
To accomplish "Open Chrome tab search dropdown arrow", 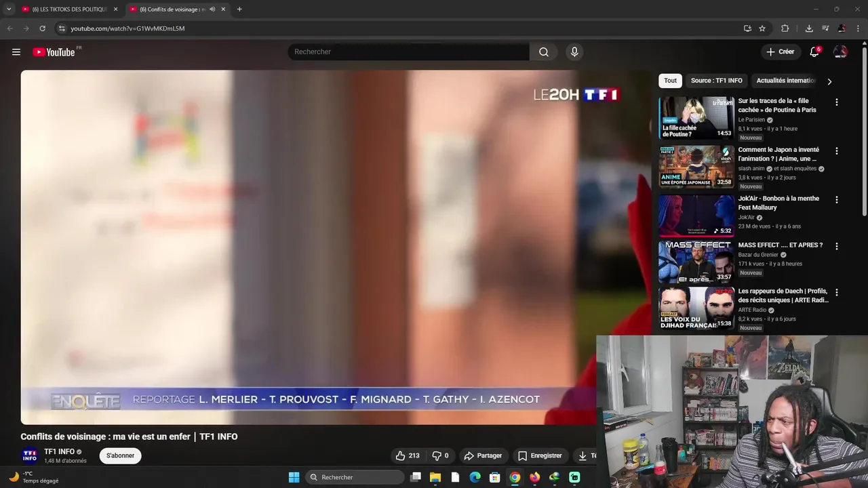I will click(x=9, y=9).
